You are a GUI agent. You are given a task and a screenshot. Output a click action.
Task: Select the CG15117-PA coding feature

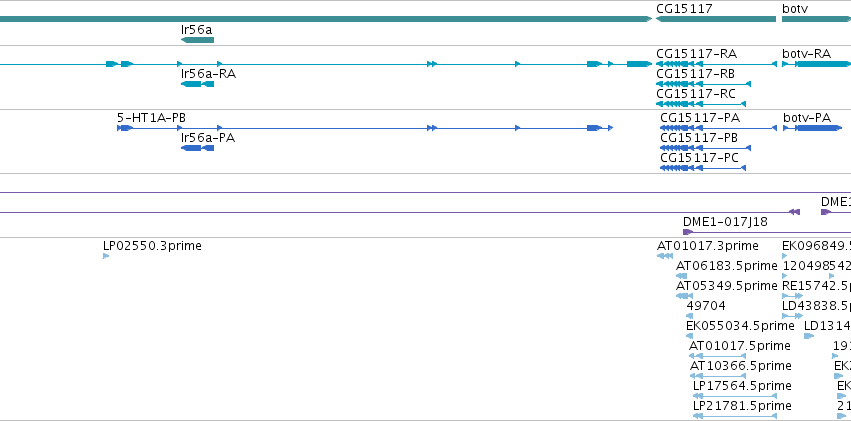pos(719,128)
